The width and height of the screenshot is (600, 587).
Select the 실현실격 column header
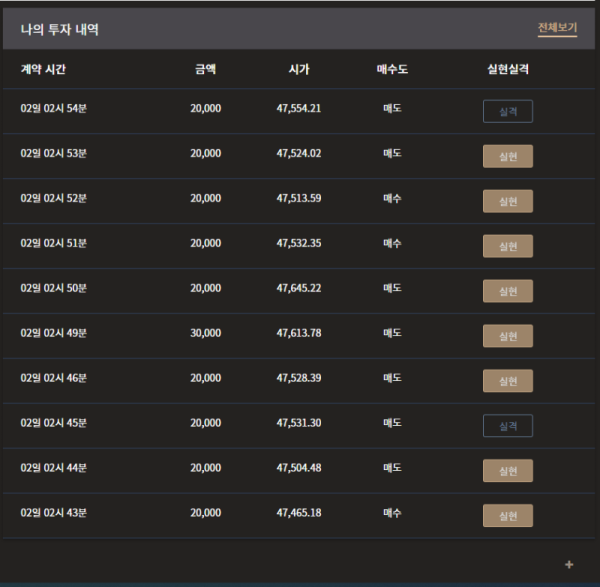pyautogui.click(x=508, y=69)
